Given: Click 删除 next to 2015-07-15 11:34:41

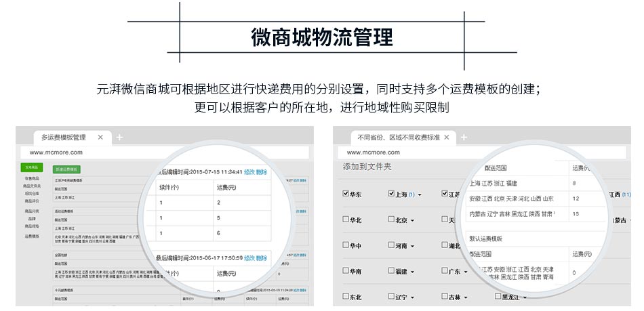Looking at the screenshot, I should (x=262, y=172).
